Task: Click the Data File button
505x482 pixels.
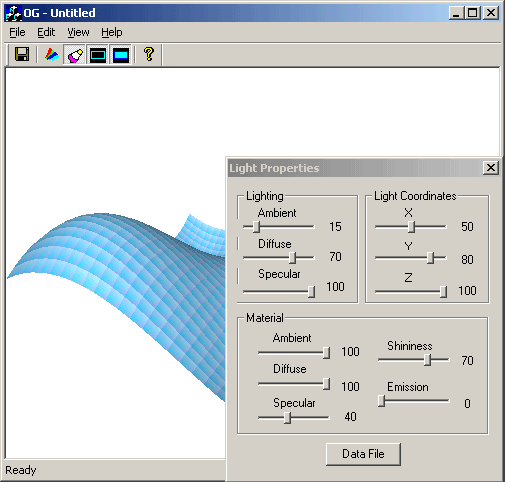Action: 363,454
